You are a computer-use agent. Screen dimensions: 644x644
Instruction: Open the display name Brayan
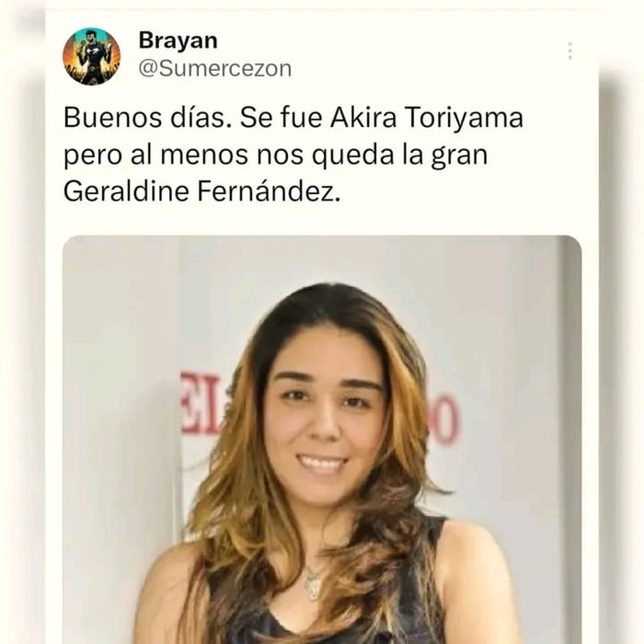tap(178, 40)
